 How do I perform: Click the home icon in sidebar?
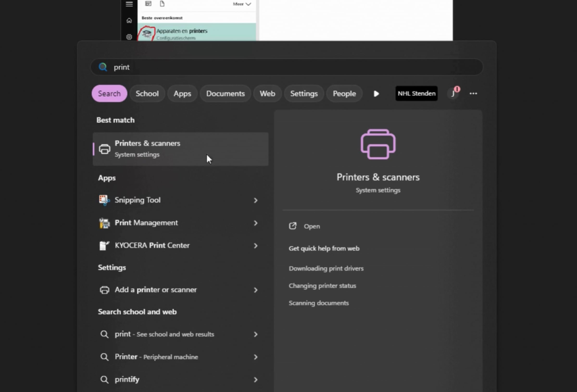click(129, 21)
